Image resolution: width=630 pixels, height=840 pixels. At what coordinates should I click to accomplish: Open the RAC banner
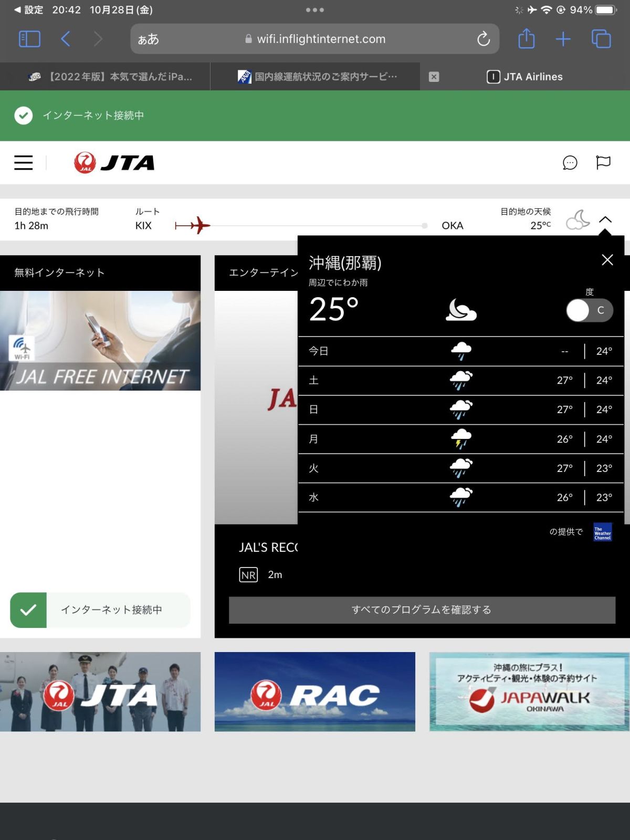pos(315,692)
